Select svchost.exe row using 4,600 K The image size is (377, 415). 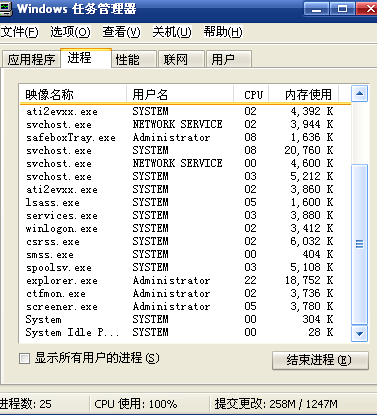185,163
